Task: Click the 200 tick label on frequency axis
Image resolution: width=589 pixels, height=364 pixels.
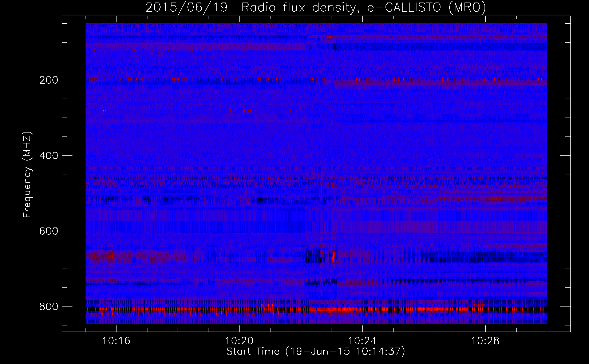Action: point(49,80)
